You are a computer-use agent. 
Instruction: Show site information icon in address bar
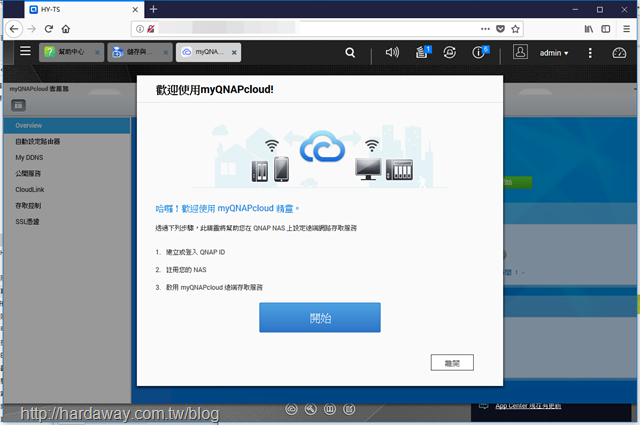[x=140, y=29]
